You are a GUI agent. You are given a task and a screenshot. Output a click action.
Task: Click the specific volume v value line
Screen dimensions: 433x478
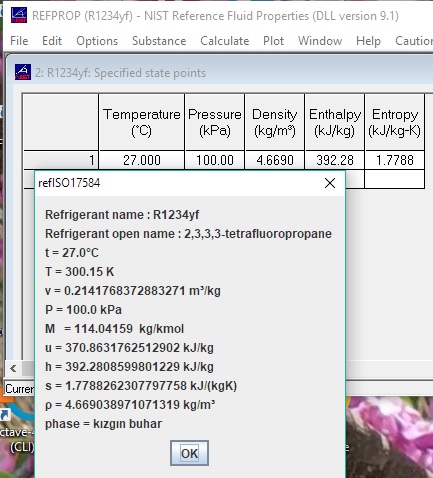[133, 291]
